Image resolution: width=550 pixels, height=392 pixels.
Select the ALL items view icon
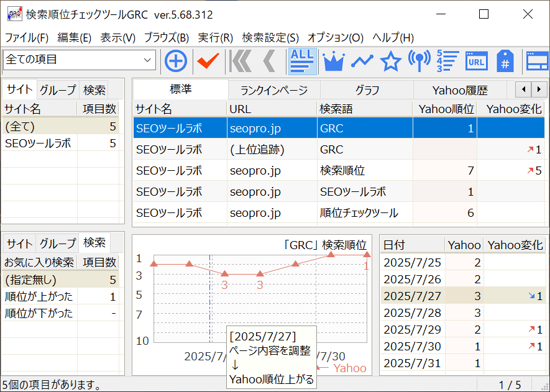pos(303,61)
